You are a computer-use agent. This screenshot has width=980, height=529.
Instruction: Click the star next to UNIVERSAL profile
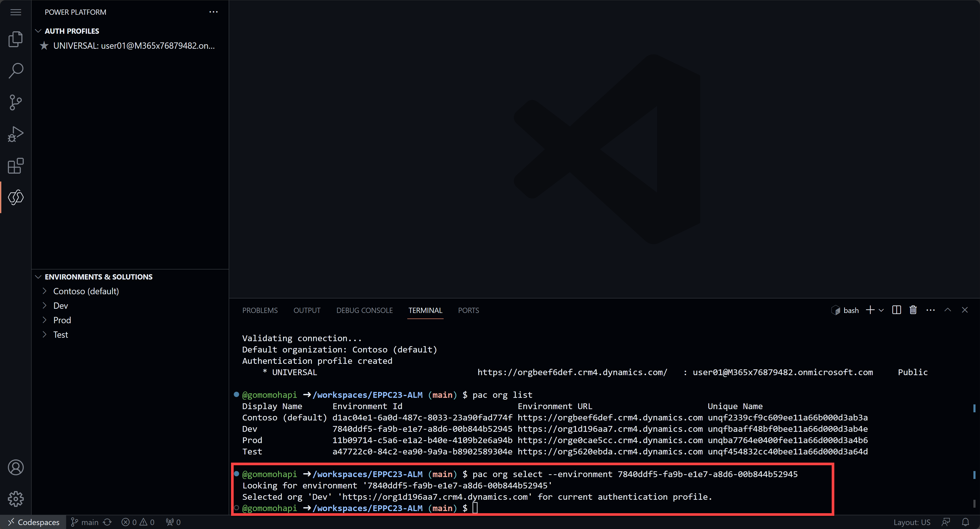(x=44, y=46)
